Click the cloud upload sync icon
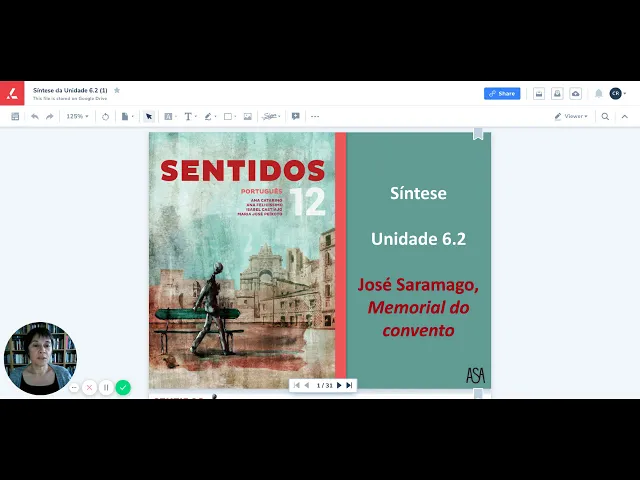 [x=576, y=93]
